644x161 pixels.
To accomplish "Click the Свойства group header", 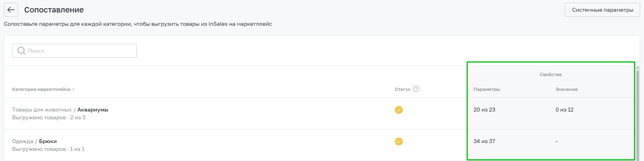I will coord(550,74).
